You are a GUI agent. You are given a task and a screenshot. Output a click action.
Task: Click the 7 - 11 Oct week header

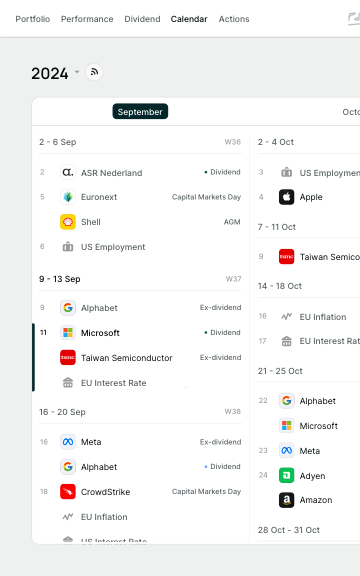(277, 227)
